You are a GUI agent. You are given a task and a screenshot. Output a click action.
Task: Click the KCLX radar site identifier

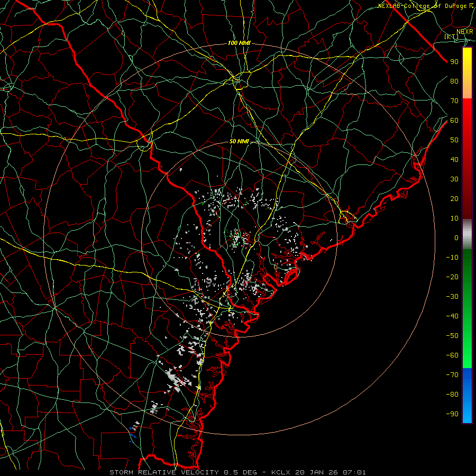point(281,472)
